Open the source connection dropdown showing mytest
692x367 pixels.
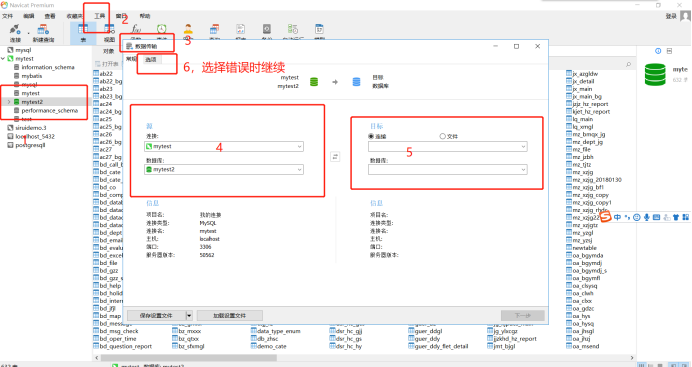pos(224,146)
